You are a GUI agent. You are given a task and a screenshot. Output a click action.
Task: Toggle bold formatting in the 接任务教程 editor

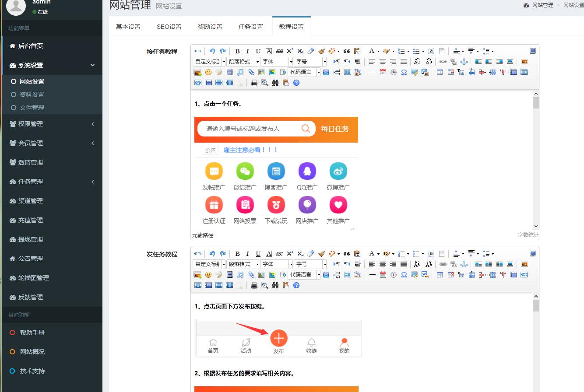point(237,51)
